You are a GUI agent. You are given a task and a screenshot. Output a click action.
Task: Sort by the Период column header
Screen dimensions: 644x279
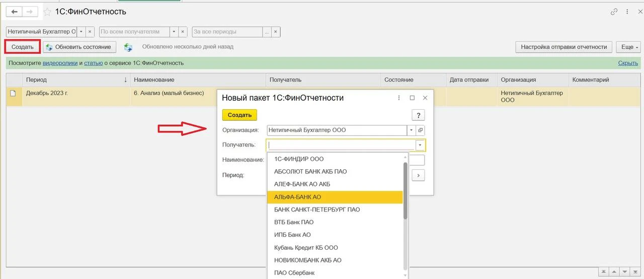point(76,80)
